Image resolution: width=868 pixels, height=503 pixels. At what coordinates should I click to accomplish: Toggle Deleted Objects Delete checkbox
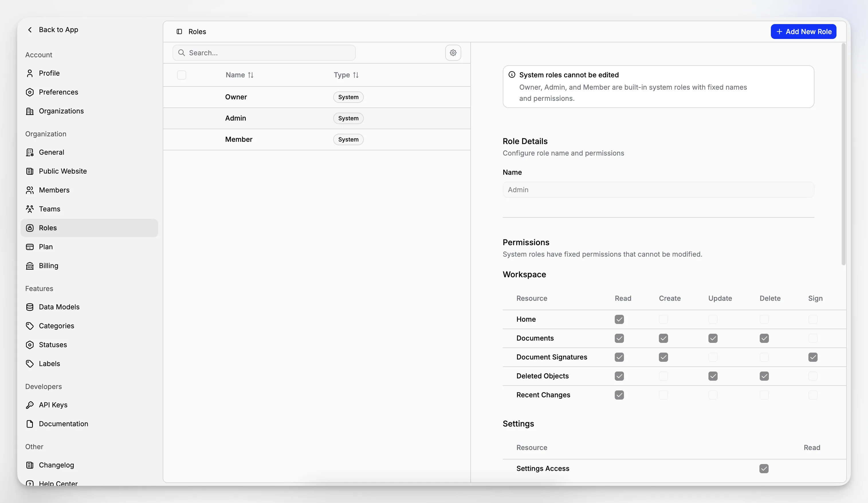tap(764, 376)
